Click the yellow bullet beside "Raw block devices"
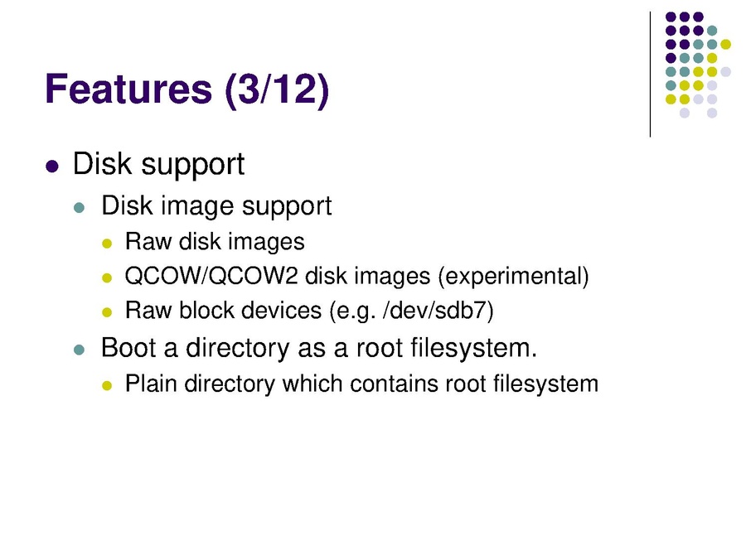This screenshot has width=746, height=560. 105,313
